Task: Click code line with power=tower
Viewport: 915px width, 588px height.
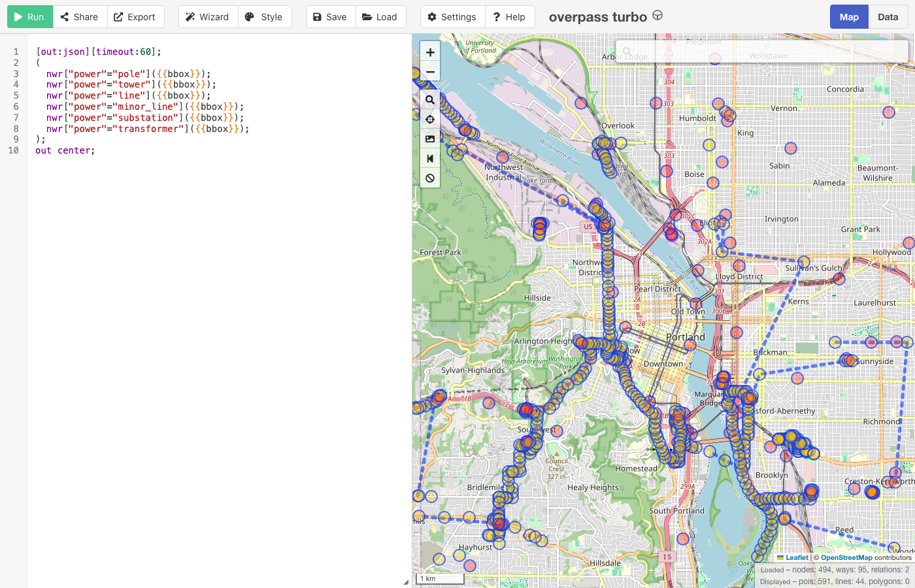Action: click(x=131, y=84)
